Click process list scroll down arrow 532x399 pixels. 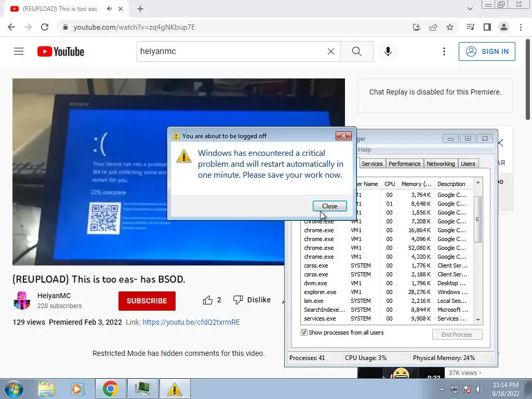pos(478,320)
